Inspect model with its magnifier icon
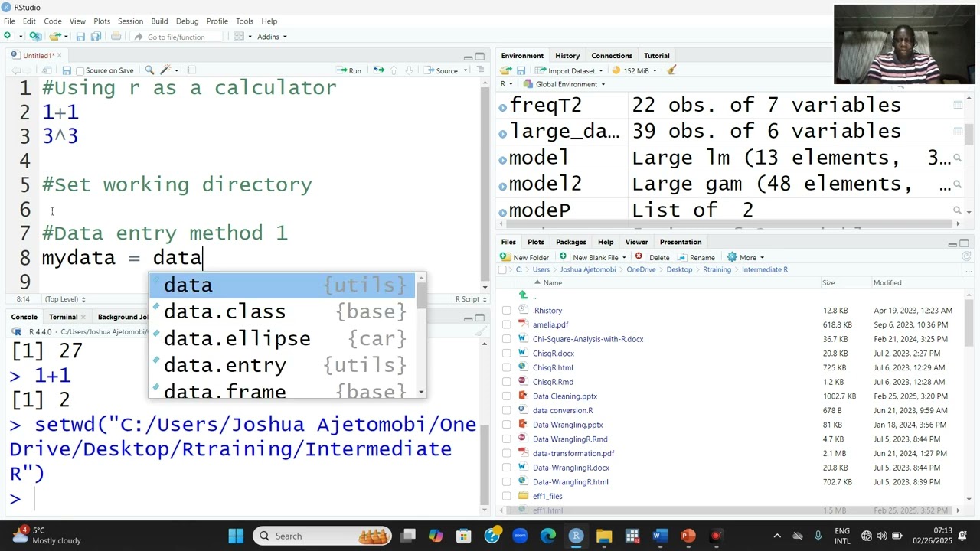 pyautogui.click(x=958, y=158)
